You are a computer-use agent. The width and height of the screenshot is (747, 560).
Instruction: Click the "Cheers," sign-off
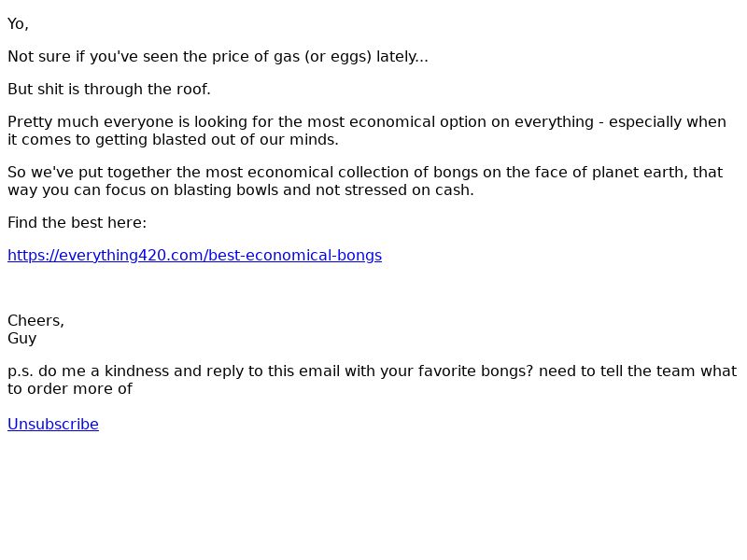35,321
